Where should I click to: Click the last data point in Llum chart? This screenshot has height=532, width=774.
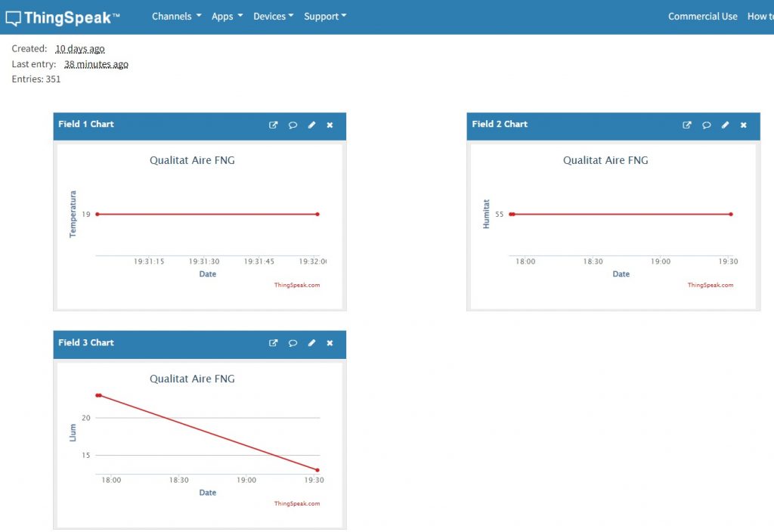[317, 470]
